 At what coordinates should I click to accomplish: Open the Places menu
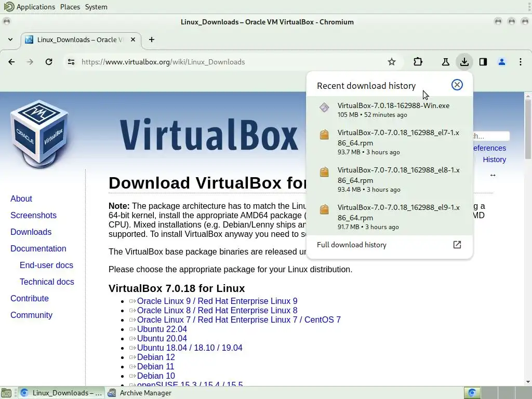[x=70, y=7]
